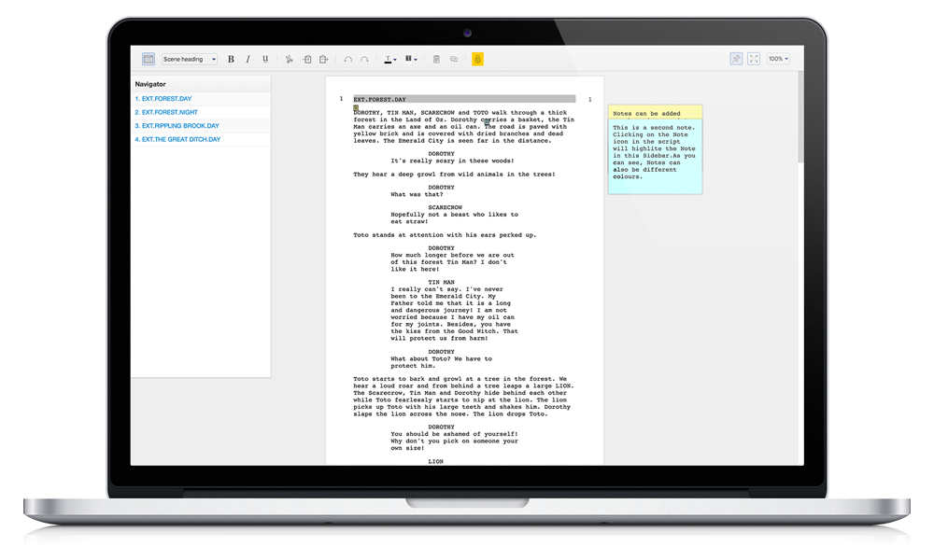Redo the last action
Screen dimensions: 934x560
tap(364, 59)
